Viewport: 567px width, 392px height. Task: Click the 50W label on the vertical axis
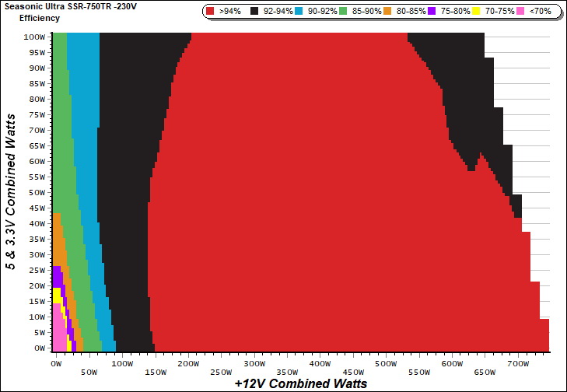point(36,192)
